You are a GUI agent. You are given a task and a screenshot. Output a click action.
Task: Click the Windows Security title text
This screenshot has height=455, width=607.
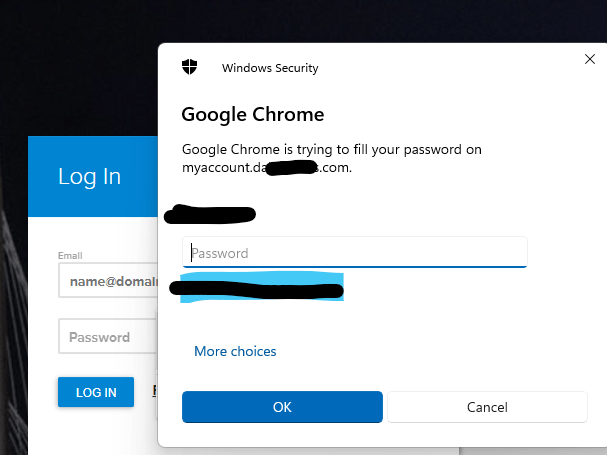coord(270,68)
